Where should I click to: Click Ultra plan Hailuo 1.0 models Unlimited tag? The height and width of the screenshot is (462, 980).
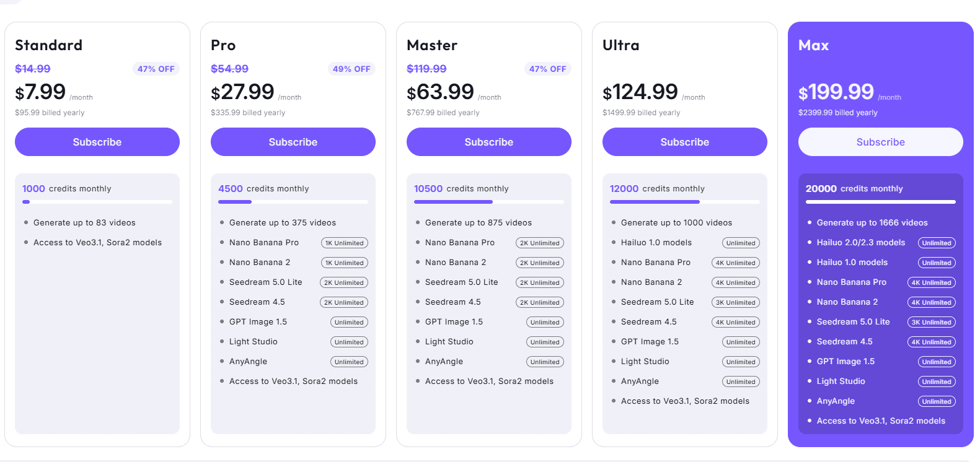pyautogui.click(x=741, y=243)
